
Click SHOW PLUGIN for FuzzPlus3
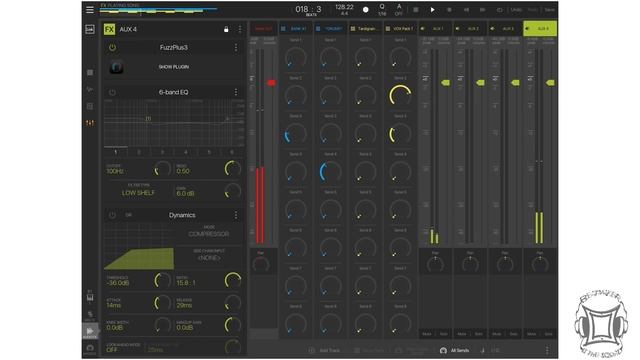174,67
